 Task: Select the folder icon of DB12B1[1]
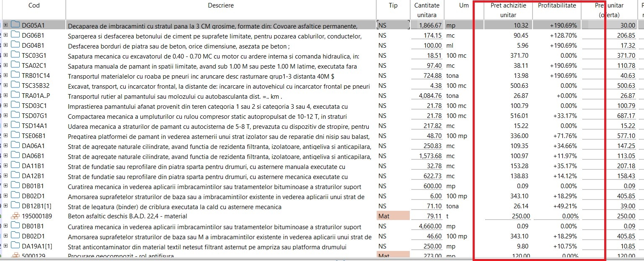(16, 206)
